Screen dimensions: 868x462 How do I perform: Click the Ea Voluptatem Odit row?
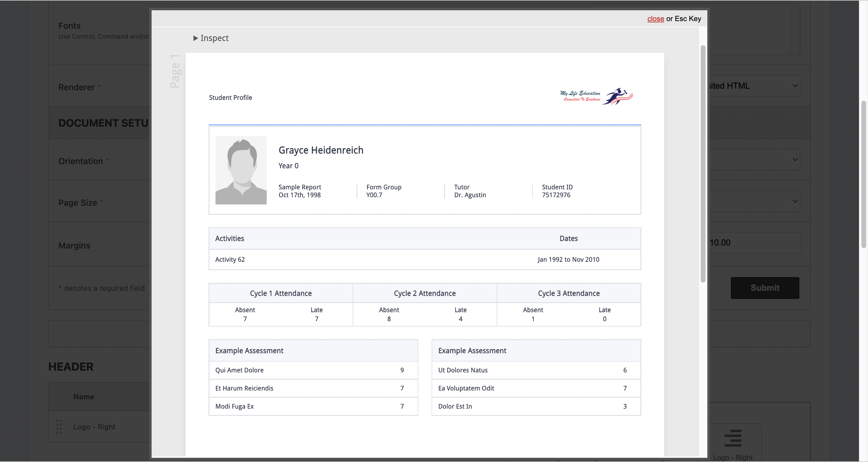pos(536,388)
